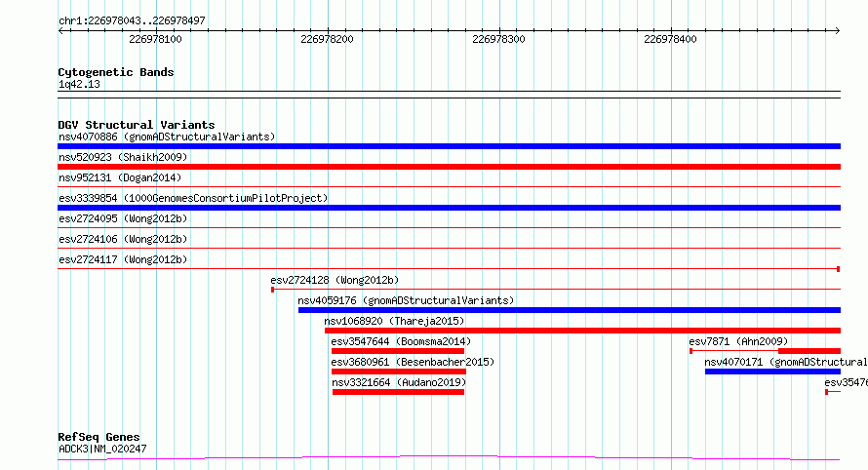Click the red bar under nsv1068920
The height and width of the screenshot is (470, 868).
tap(582, 331)
